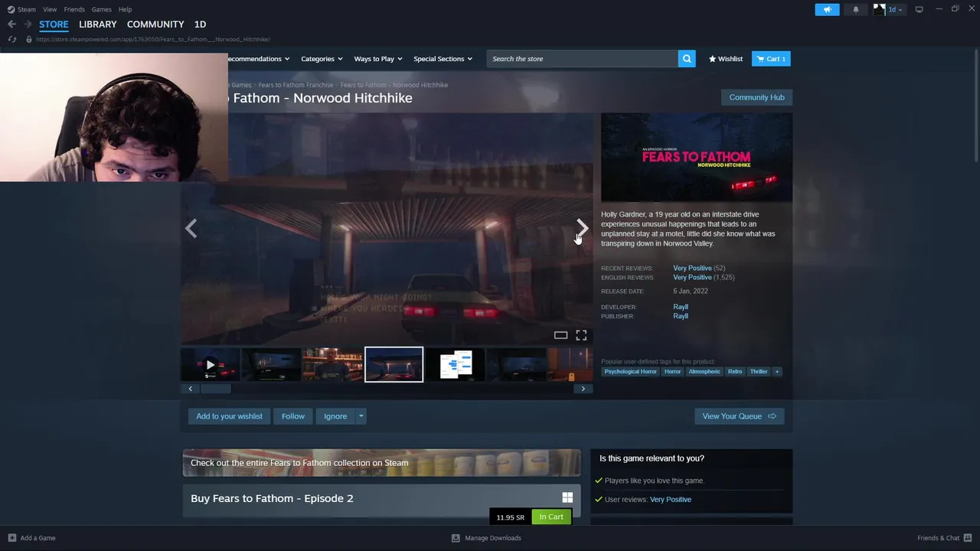Viewport: 980px width, 551px height.
Task: Open the Fears to Fathom collection banner
Action: 381,462
